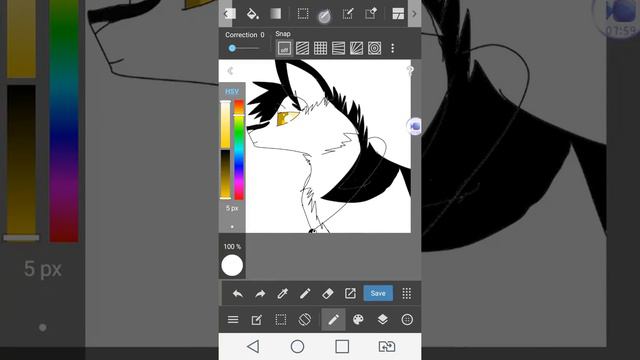Screen dimensions: 640x360
Task: Open the Edit menu in the bottom bar
Action: coord(256,320)
